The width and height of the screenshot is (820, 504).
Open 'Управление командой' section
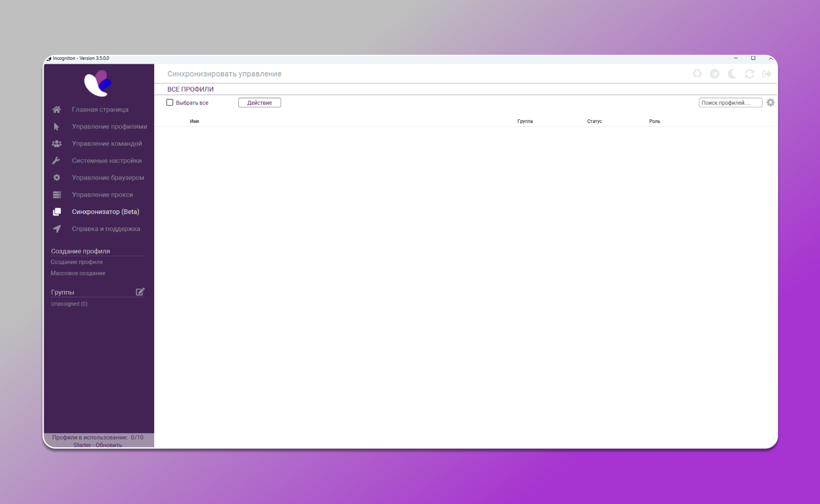coord(107,143)
